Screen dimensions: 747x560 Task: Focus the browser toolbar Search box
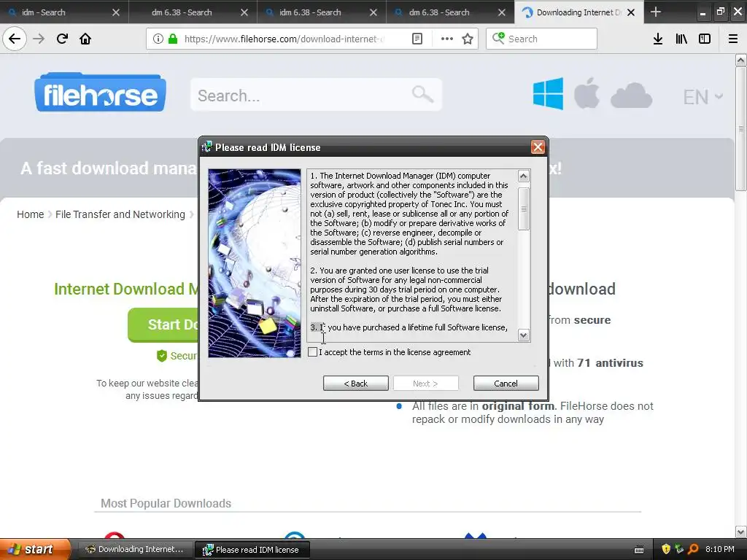542,39
